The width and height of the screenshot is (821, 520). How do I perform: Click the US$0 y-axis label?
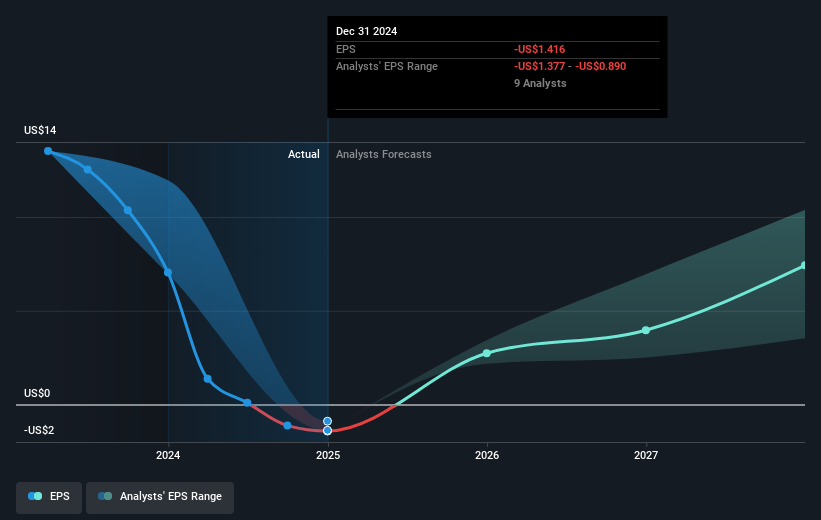pyautogui.click(x=37, y=393)
